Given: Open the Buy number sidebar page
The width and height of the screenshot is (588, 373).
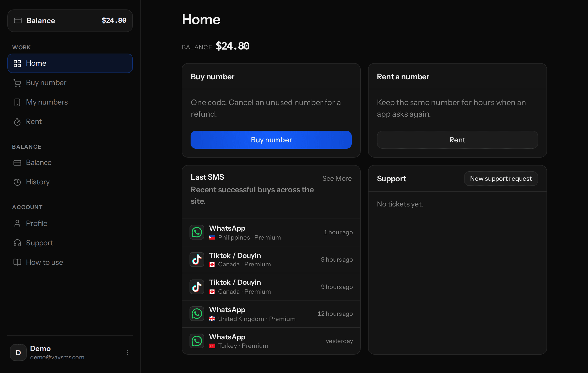Looking at the screenshot, I should pos(70,83).
